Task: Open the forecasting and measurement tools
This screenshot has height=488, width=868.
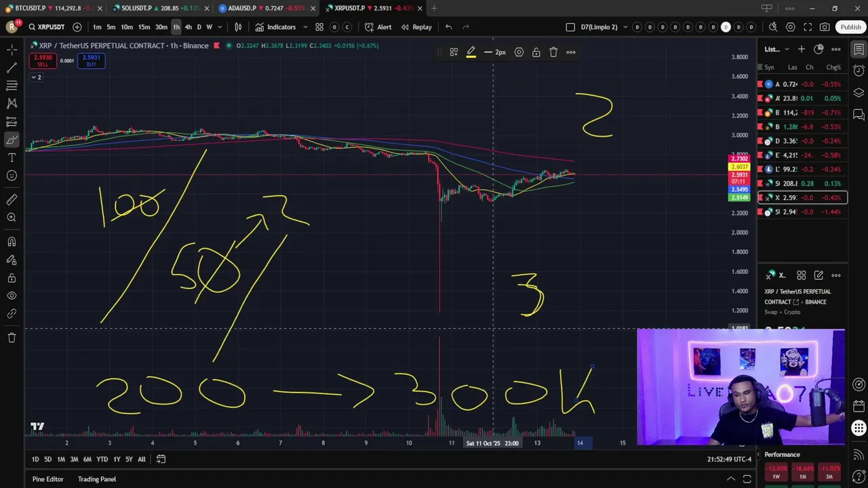Action: pyautogui.click(x=12, y=122)
